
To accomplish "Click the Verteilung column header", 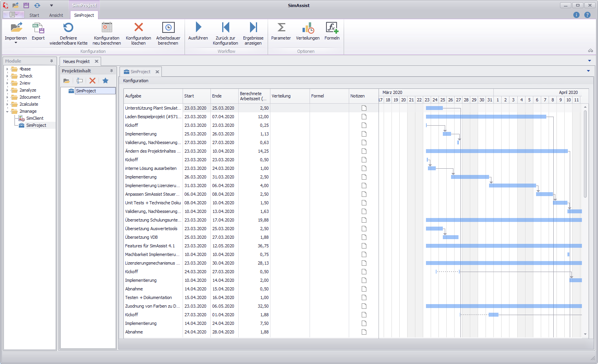I will click(x=290, y=96).
